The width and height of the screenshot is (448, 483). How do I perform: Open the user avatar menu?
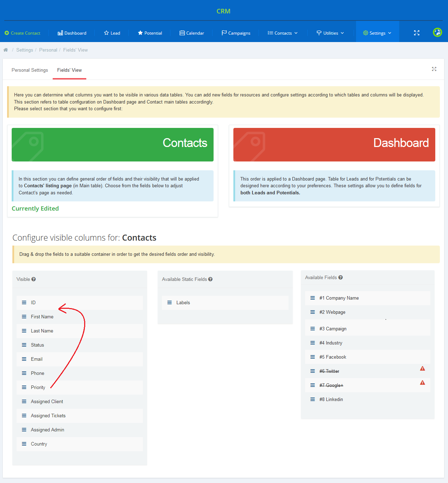[x=437, y=33]
